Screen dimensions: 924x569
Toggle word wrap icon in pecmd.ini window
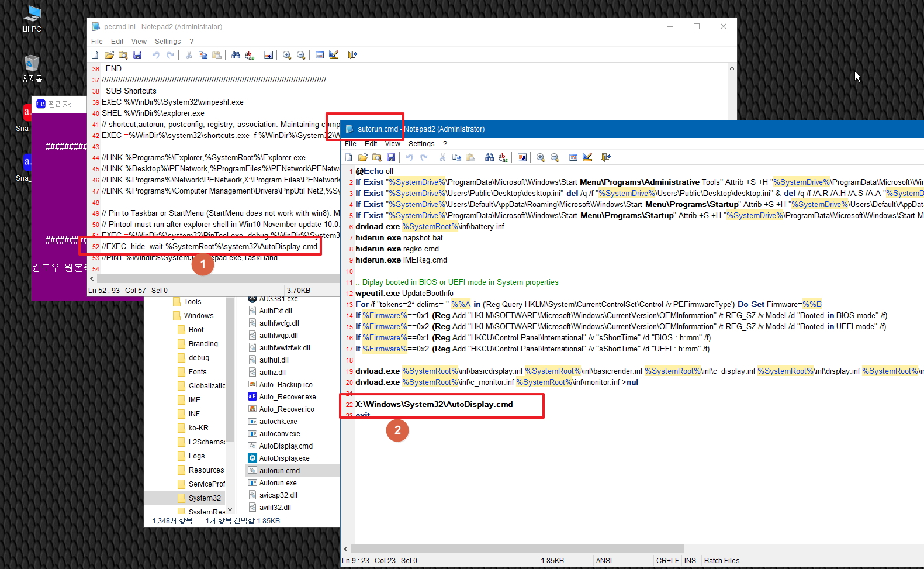[x=268, y=55]
